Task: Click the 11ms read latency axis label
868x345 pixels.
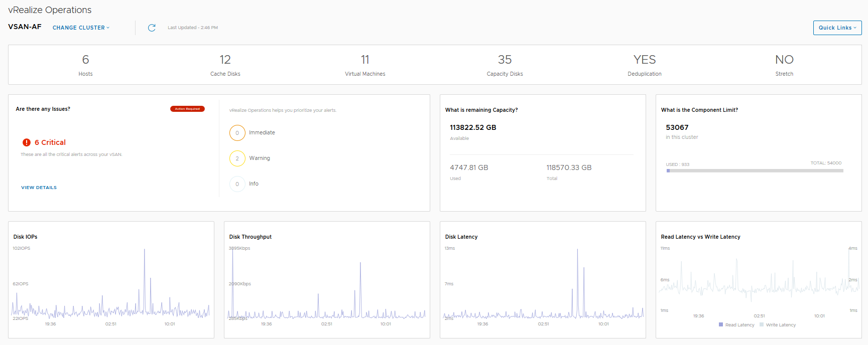Action: tap(665, 248)
